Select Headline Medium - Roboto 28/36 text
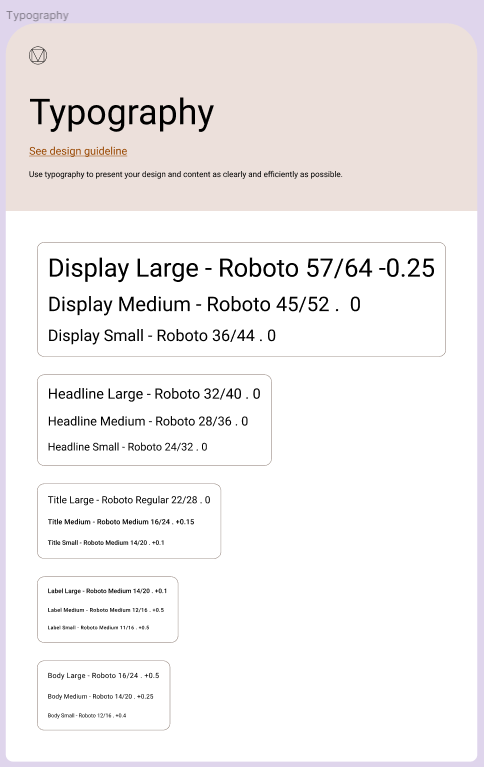484x767 pixels. click(x=148, y=421)
